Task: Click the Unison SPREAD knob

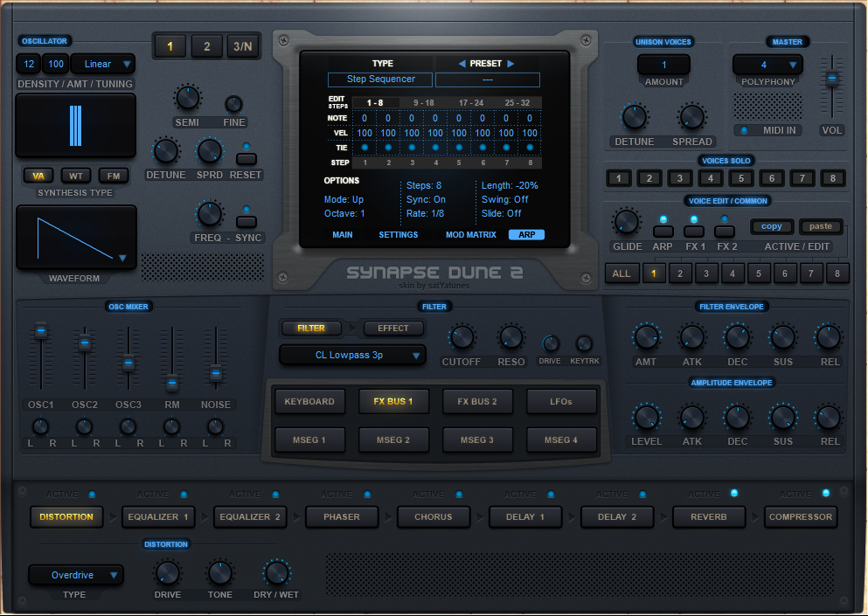Action: click(x=692, y=117)
